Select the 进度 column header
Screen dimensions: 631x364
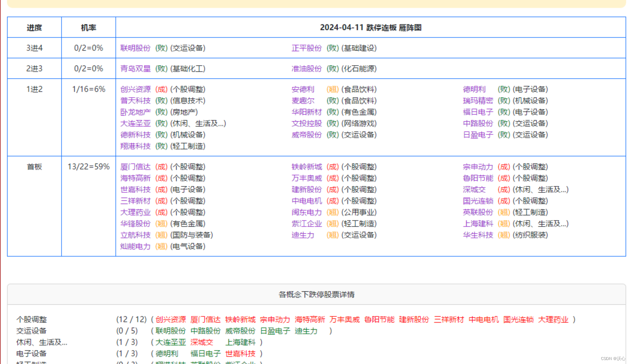click(34, 27)
